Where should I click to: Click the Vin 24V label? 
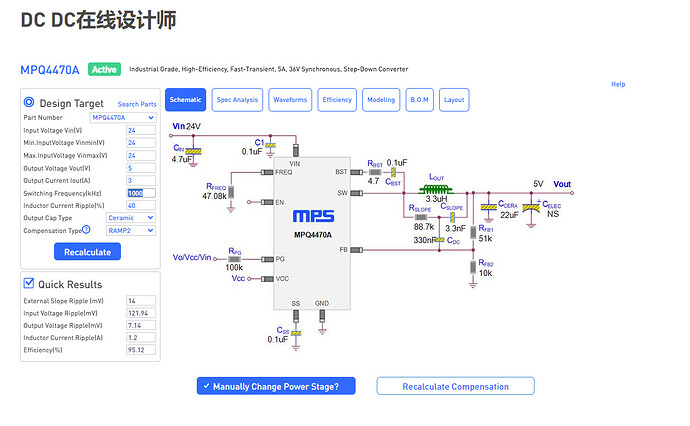[x=187, y=126]
